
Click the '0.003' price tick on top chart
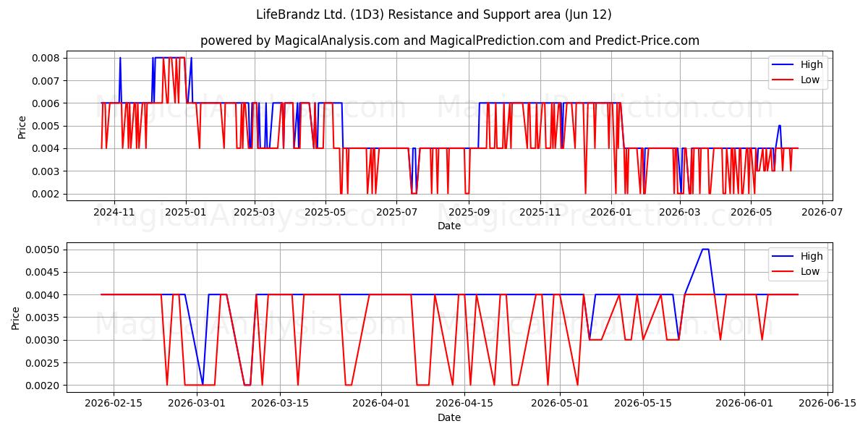pyautogui.click(x=46, y=171)
